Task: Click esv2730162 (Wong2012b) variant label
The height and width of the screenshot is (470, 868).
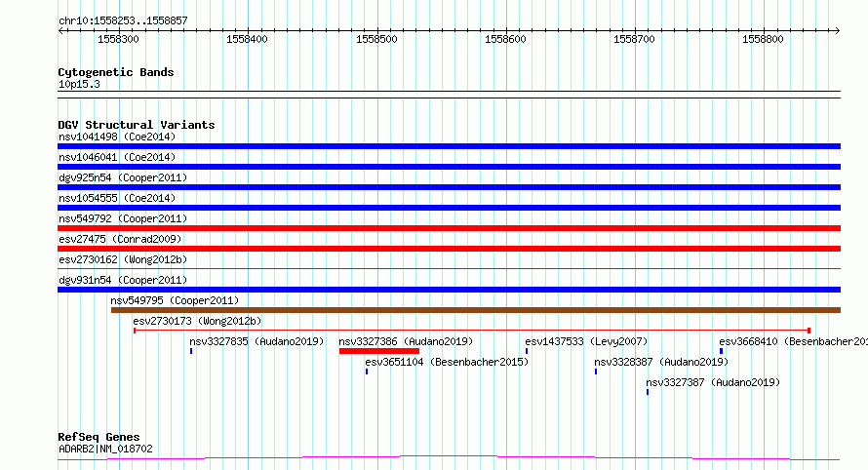Action: click(x=123, y=259)
